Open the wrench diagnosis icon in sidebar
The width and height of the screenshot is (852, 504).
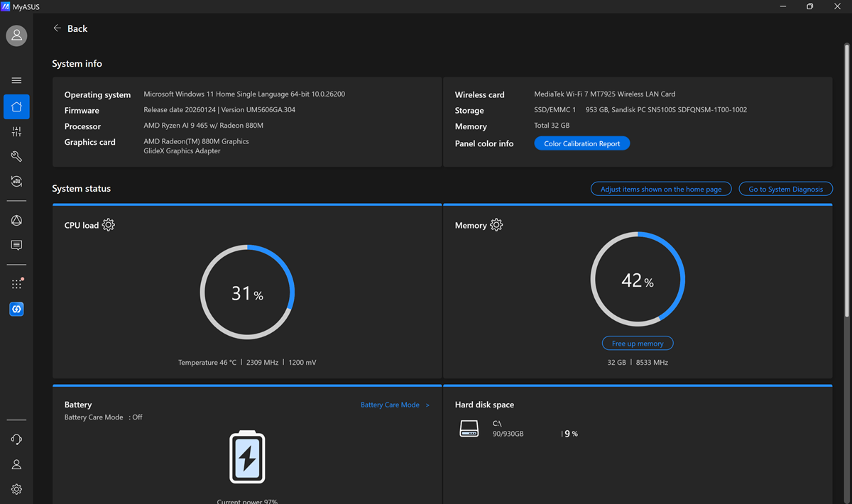tap(16, 157)
